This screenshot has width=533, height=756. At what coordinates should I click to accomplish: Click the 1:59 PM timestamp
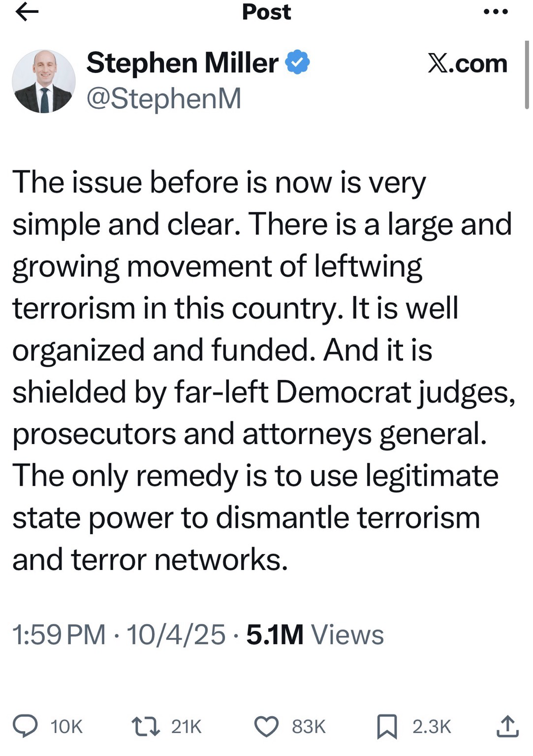point(59,634)
